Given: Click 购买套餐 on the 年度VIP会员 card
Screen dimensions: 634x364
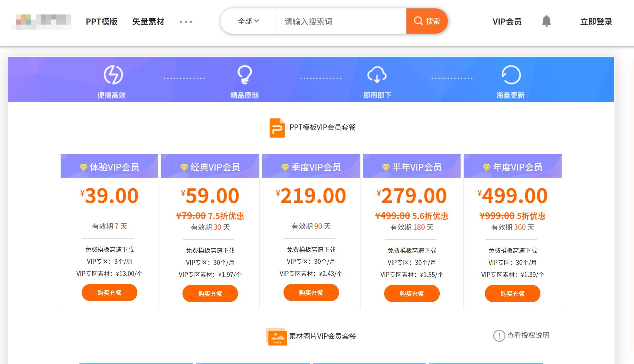Looking at the screenshot, I should coord(512,293).
